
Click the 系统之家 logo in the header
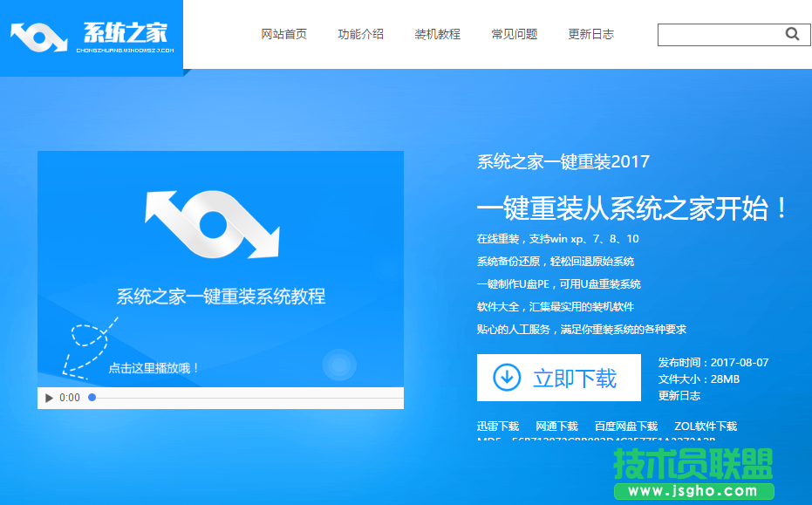[91, 37]
